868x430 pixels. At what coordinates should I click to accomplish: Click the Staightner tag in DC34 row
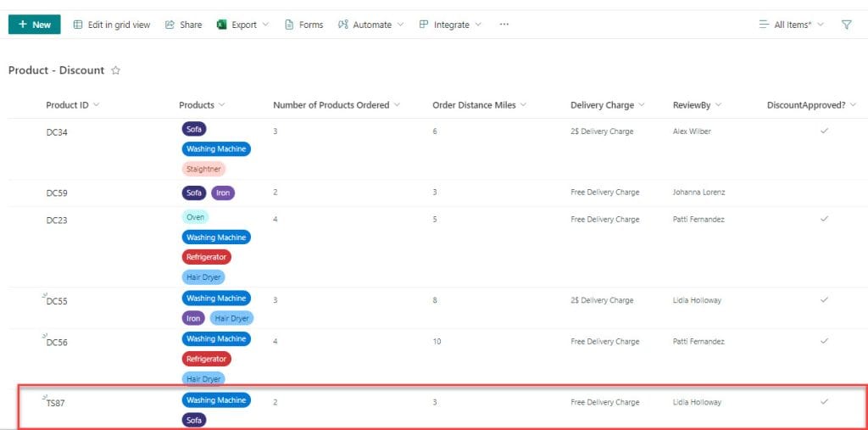(x=203, y=169)
